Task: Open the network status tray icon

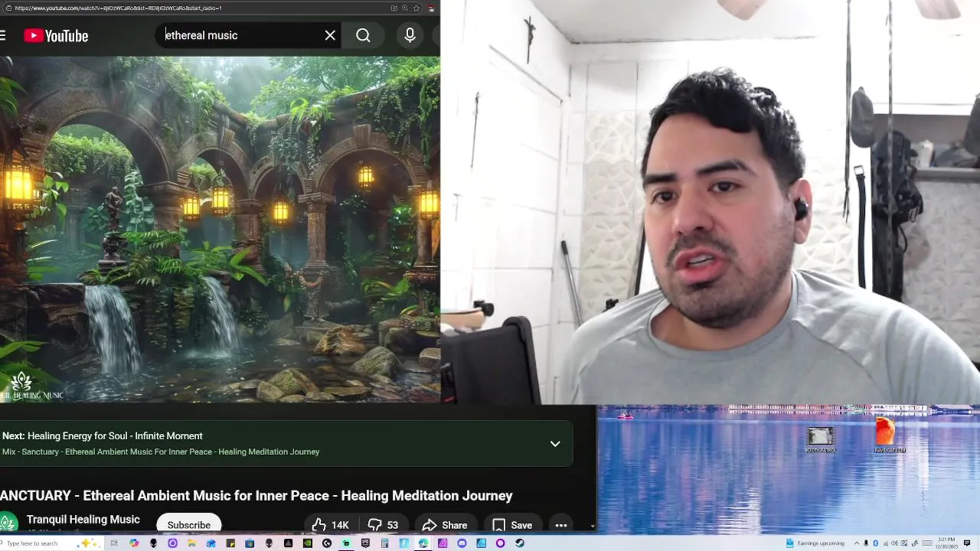Action: tap(885, 543)
